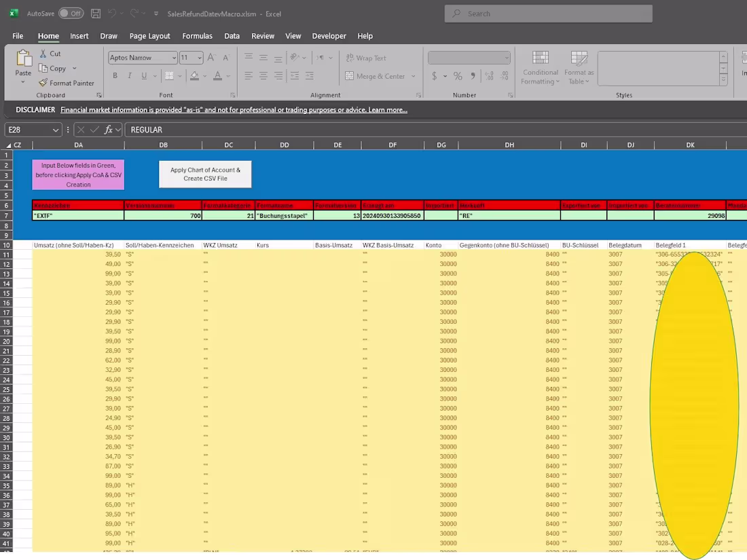Open Conditional Formatting menu
The height and width of the screenshot is (560, 747).
(541, 68)
